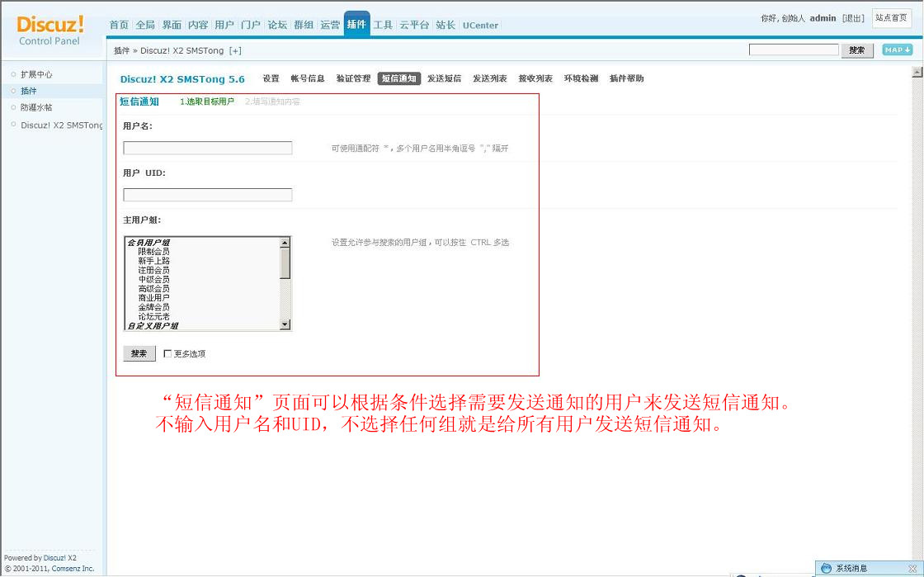Open the 门户 top menu
924x577 pixels.
pyautogui.click(x=251, y=25)
